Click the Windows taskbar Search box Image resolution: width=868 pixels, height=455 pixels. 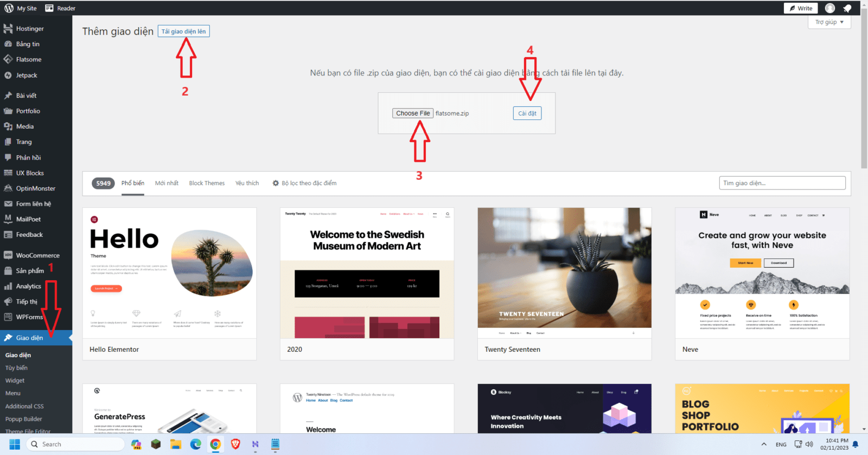[x=75, y=444]
